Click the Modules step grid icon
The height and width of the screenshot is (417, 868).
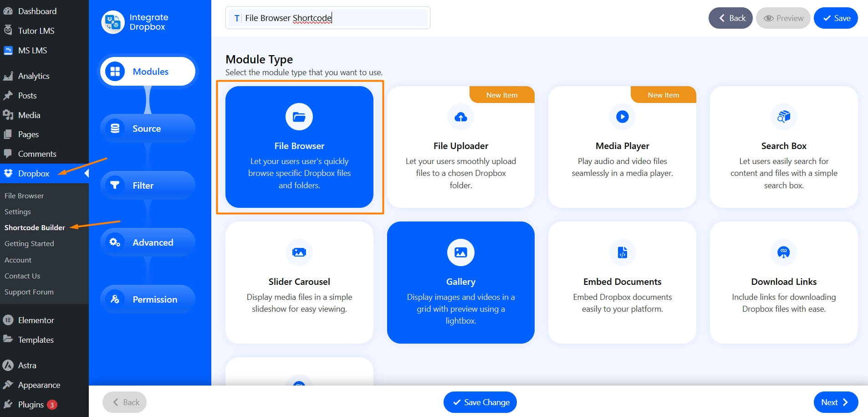click(115, 72)
